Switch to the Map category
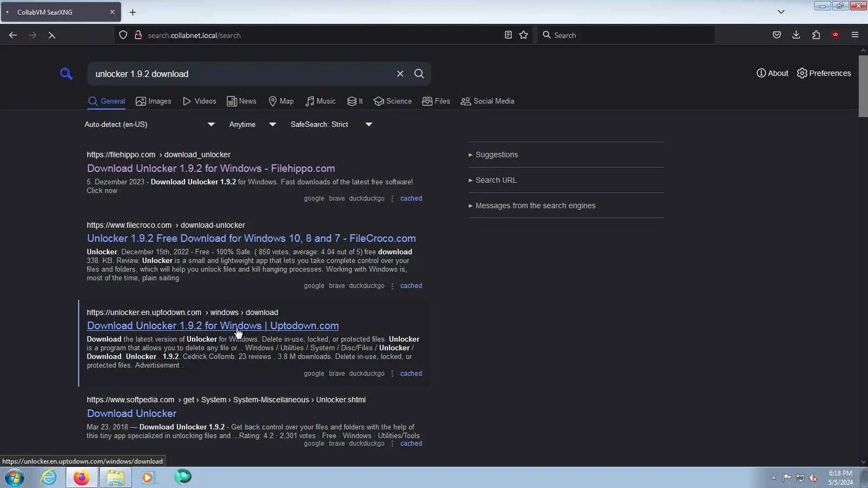Viewport: 868px width, 488px height. (282, 101)
